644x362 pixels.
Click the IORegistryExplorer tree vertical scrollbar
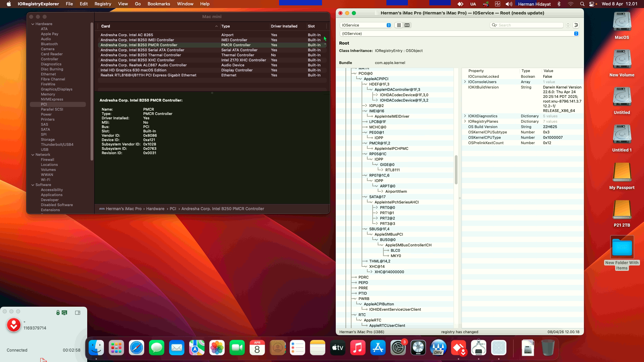pos(456,170)
